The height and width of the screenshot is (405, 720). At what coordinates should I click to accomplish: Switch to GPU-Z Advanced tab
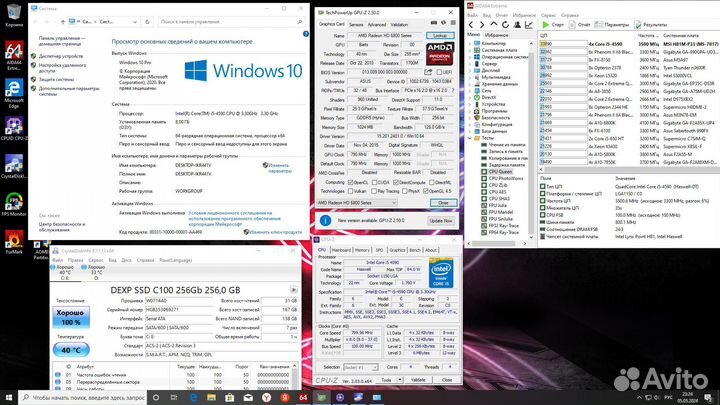(377, 24)
